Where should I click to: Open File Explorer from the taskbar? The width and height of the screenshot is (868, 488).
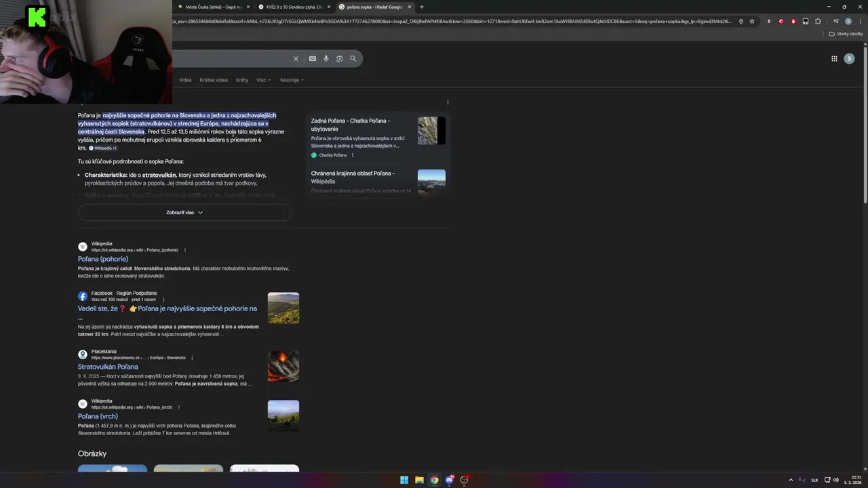click(x=419, y=480)
